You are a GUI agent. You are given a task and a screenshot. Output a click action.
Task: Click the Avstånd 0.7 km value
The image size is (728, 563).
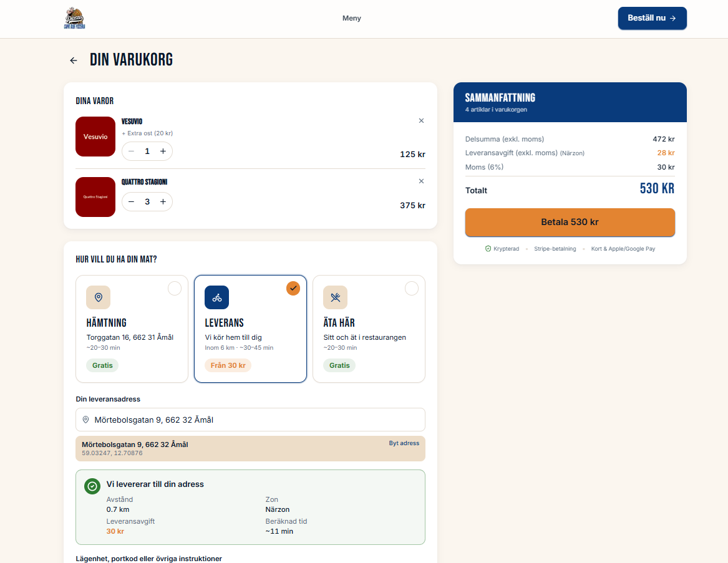click(118, 509)
